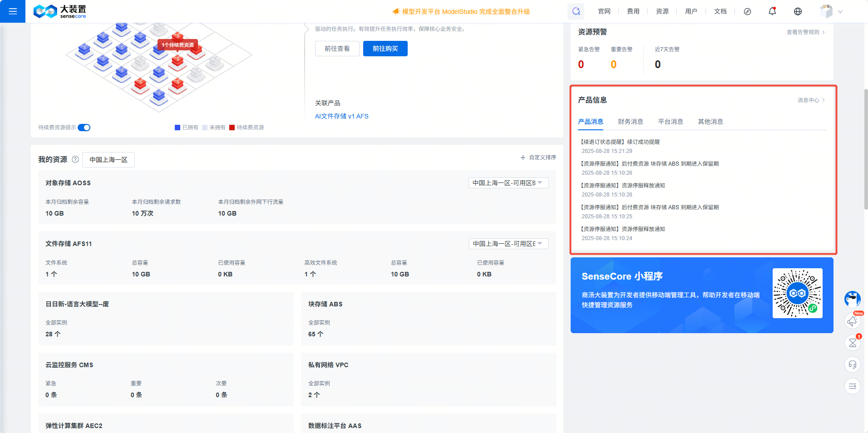The image size is (868, 433).
Task: Open the mascot chat assistant icon
Action: click(x=852, y=299)
